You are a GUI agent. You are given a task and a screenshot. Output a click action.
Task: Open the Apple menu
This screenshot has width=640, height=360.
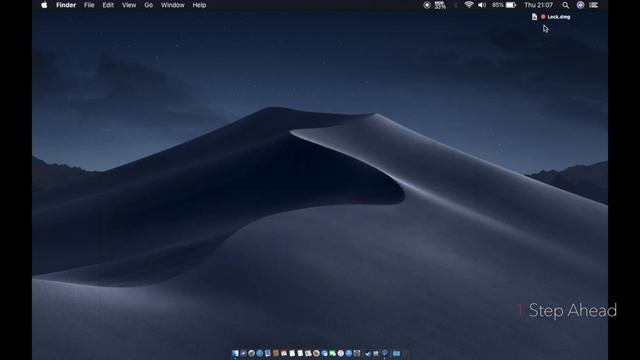[44, 5]
